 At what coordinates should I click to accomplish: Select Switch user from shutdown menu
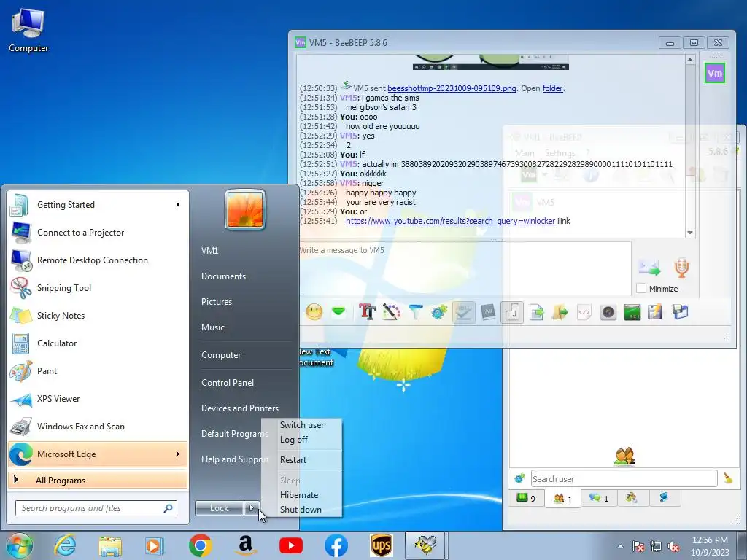pyautogui.click(x=302, y=425)
